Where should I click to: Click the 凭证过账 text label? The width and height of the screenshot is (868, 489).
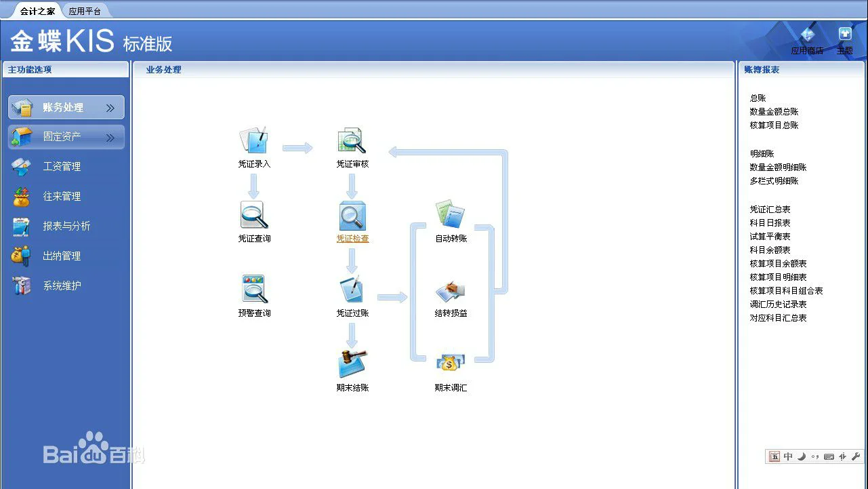click(352, 313)
